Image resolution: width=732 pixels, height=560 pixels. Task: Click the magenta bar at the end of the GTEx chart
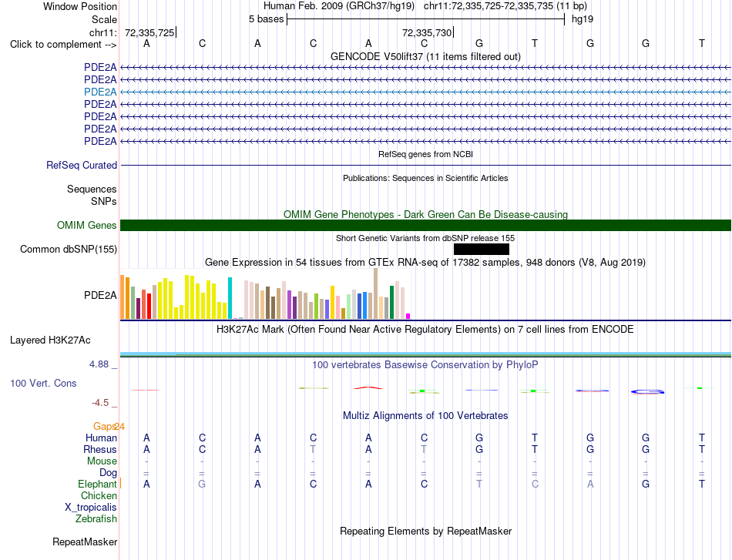(x=408, y=317)
